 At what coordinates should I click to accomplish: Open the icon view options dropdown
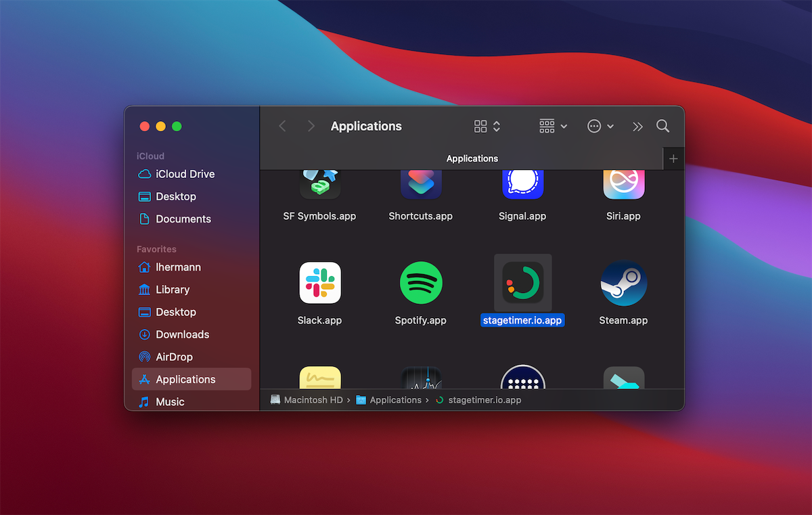(x=485, y=126)
